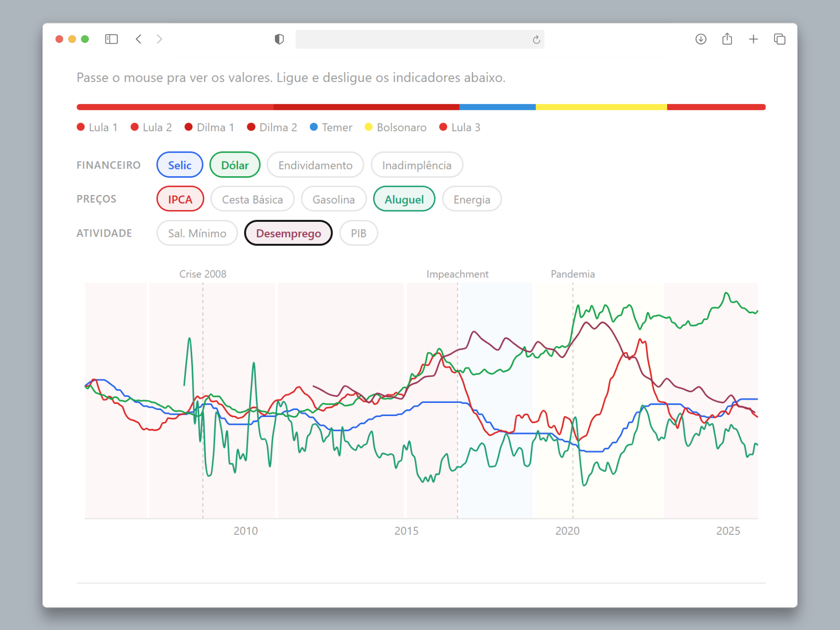The height and width of the screenshot is (630, 840).
Task: Click the shield privacy icon in the toolbar
Action: click(279, 39)
